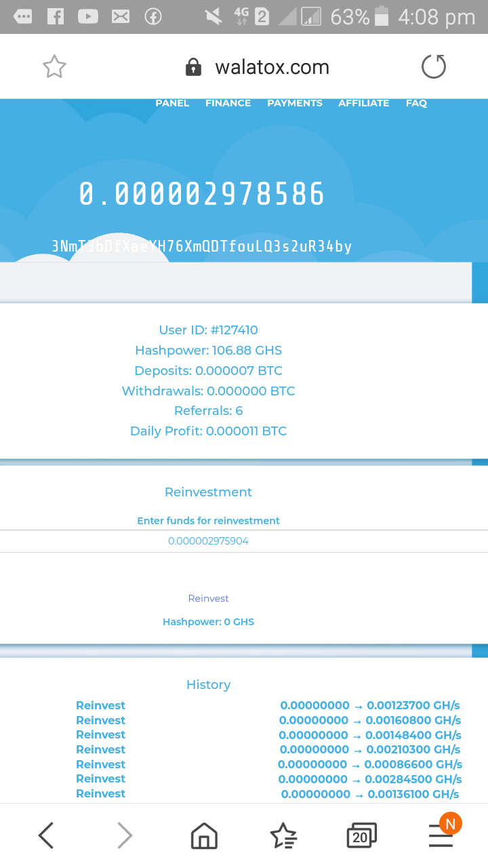The image size is (488, 868).
Task: Reload the page with the refresh icon
Action: pos(434,66)
